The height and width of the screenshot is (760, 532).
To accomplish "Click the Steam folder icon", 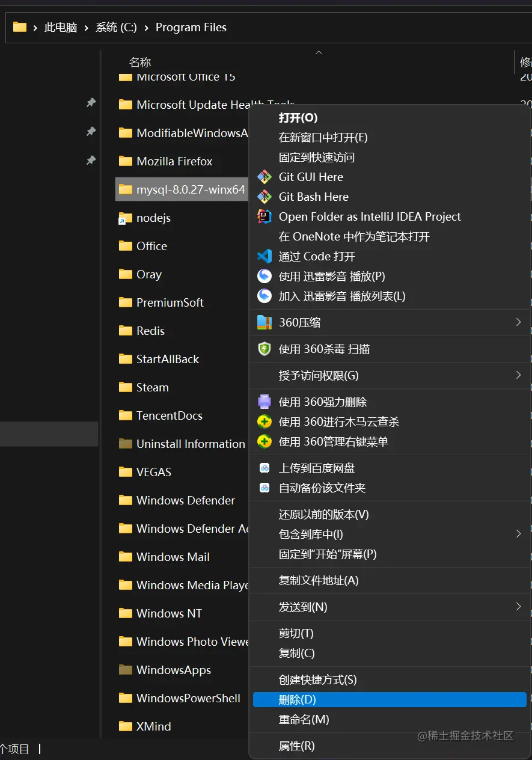I will pos(126,387).
